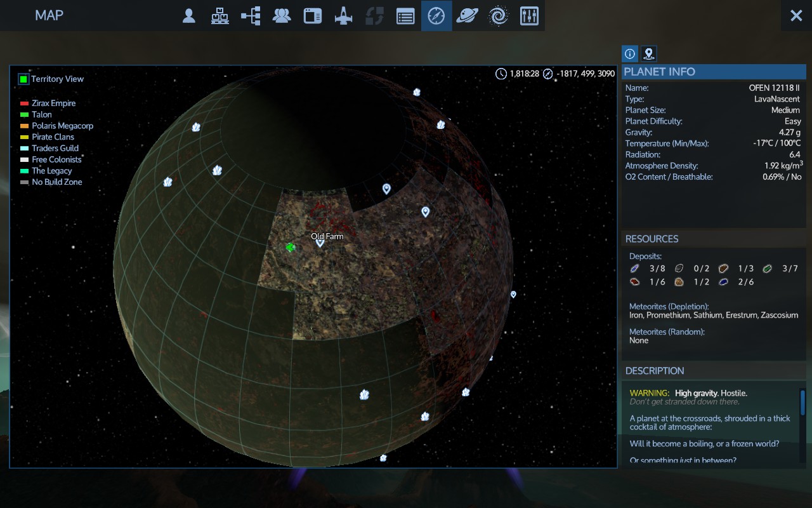Click the waypoint pin right of the revealed terrain notch
The height and width of the screenshot is (508, 812).
[x=426, y=212]
